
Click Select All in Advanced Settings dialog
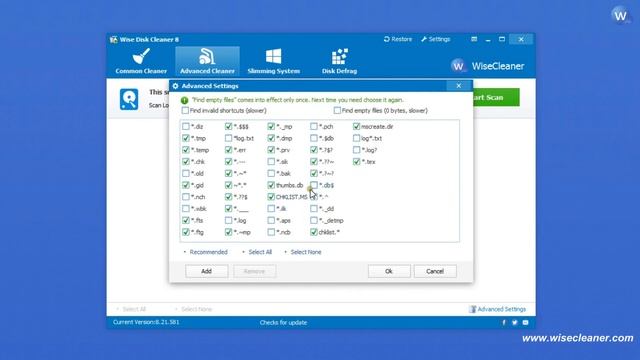point(260,252)
